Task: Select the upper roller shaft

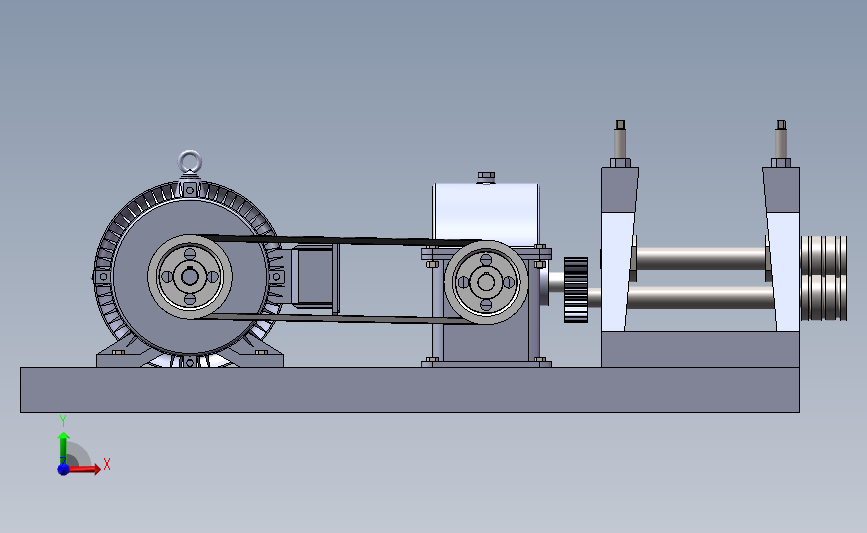Action: pos(701,258)
